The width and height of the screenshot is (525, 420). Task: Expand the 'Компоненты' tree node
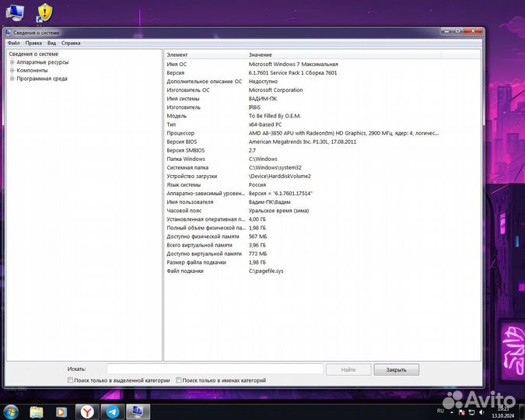click(x=12, y=70)
